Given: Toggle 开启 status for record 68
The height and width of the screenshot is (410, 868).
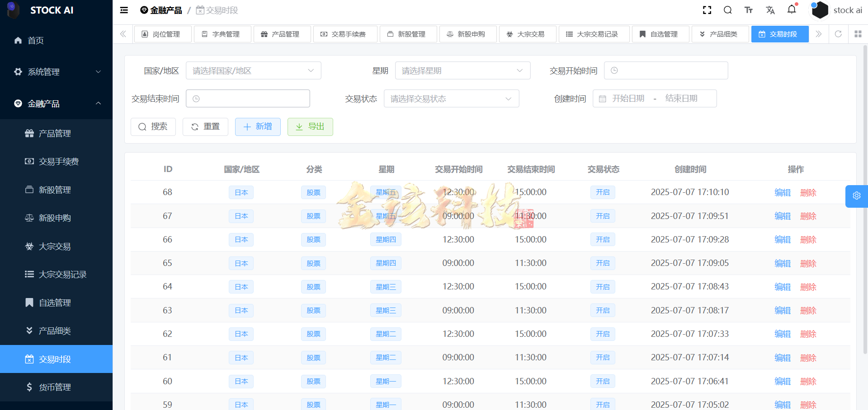Looking at the screenshot, I should tap(603, 192).
